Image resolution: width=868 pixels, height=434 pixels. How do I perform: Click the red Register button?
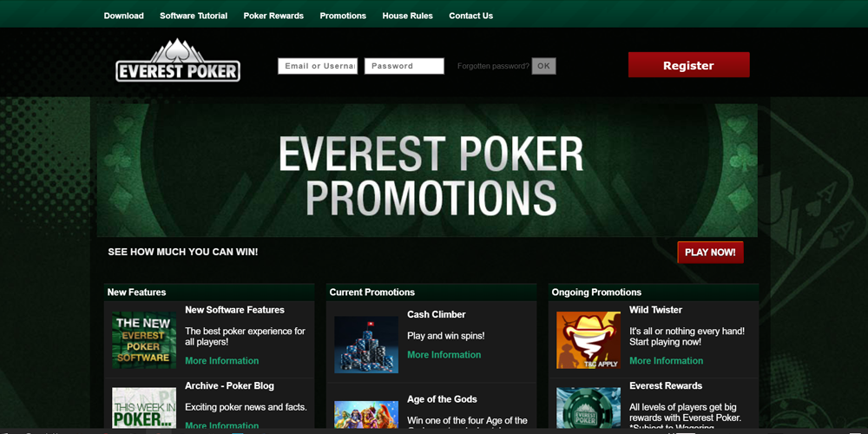[x=688, y=65]
